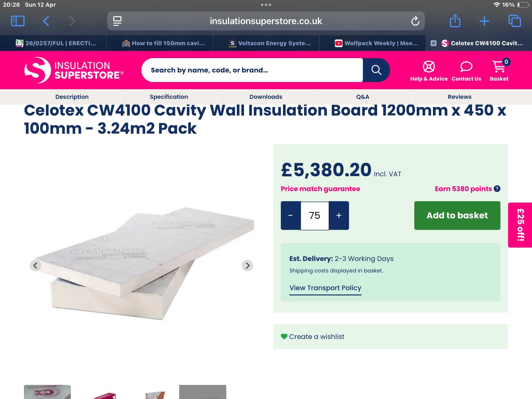The width and height of the screenshot is (532, 399).
Task: Open a new browser tab
Action: [484, 21]
